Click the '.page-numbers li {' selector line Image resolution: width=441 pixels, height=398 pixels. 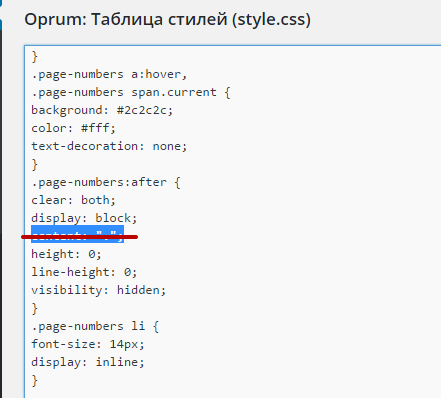[95, 326]
